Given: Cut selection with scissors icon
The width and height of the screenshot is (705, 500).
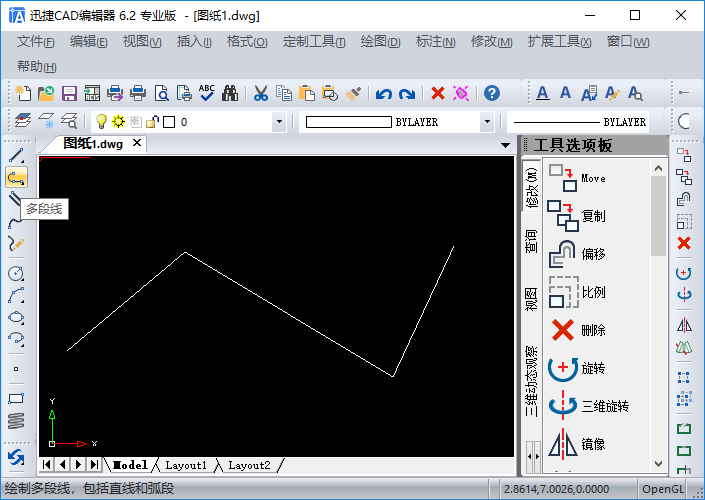Looking at the screenshot, I should click(261, 93).
